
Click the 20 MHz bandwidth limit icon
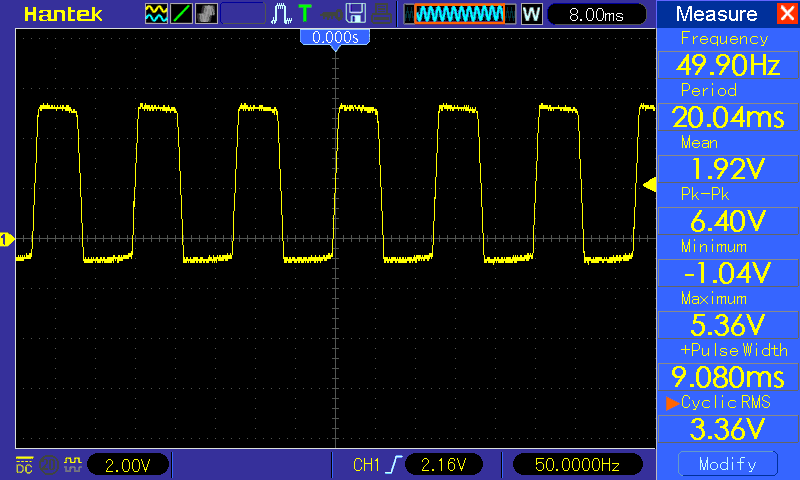[48, 465]
